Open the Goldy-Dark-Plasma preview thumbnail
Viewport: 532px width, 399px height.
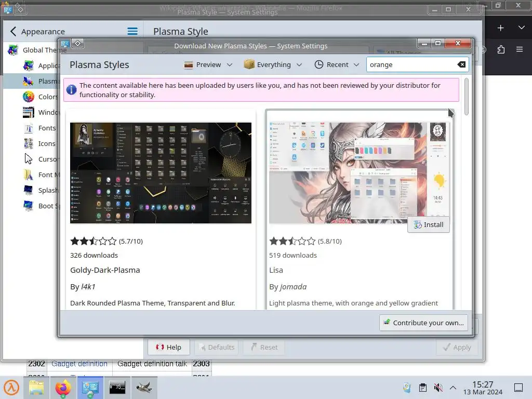click(161, 172)
